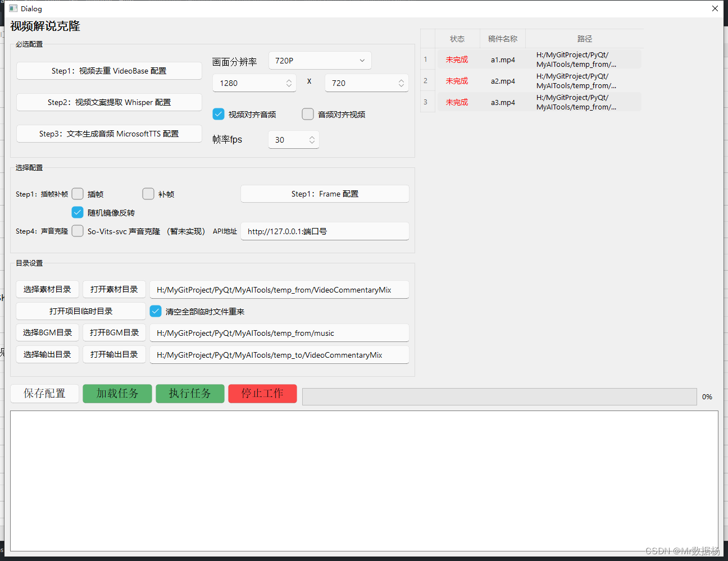The image size is (728, 561).
Task: Click 打开BGM目录 button
Action: tap(114, 332)
